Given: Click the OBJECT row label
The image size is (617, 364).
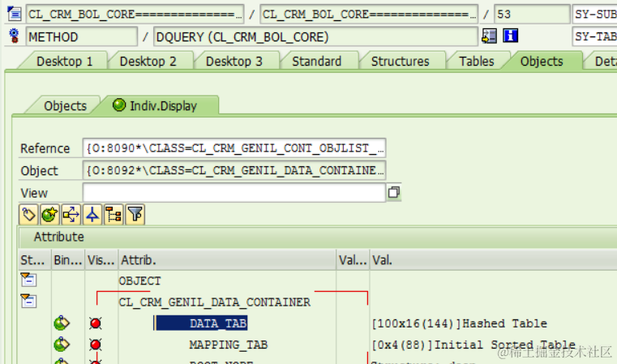Looking at the screenshot, I should pos(139,280).
